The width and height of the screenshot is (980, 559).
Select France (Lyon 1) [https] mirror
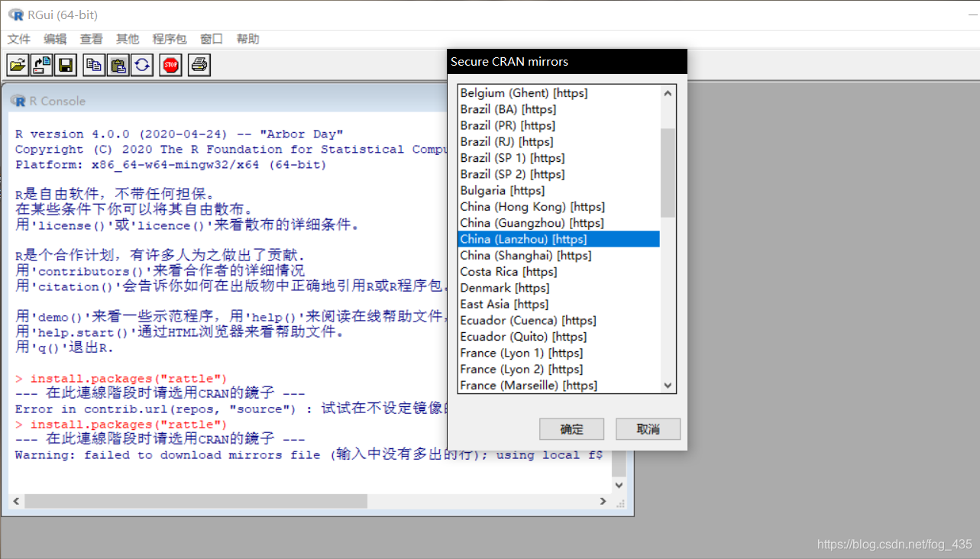coord(558,353)
